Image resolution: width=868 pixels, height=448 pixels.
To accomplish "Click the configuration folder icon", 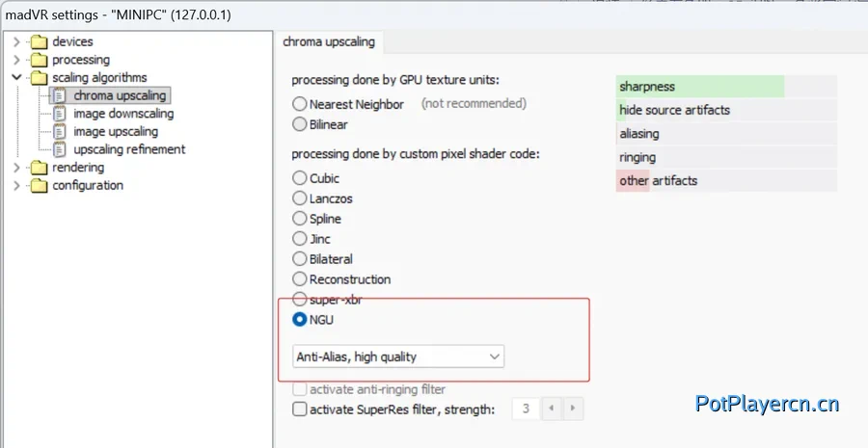I will click(39, 185).
